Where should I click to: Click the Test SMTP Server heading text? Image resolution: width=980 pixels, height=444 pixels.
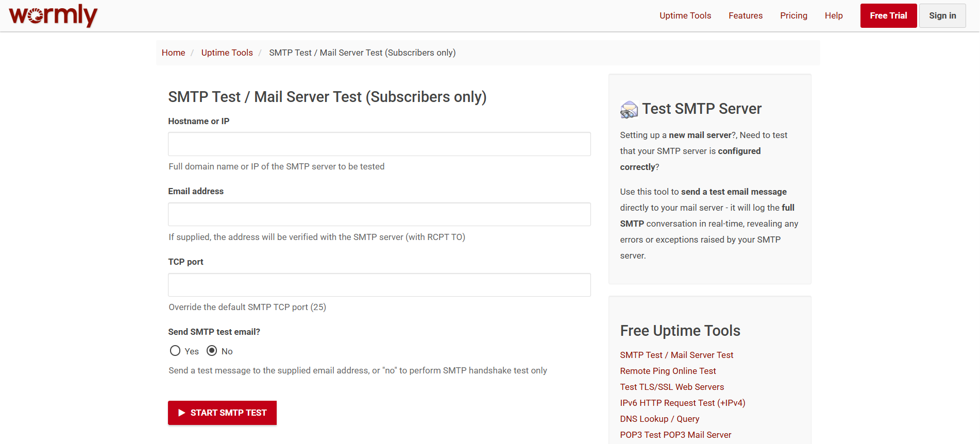[x=702, y=109]
